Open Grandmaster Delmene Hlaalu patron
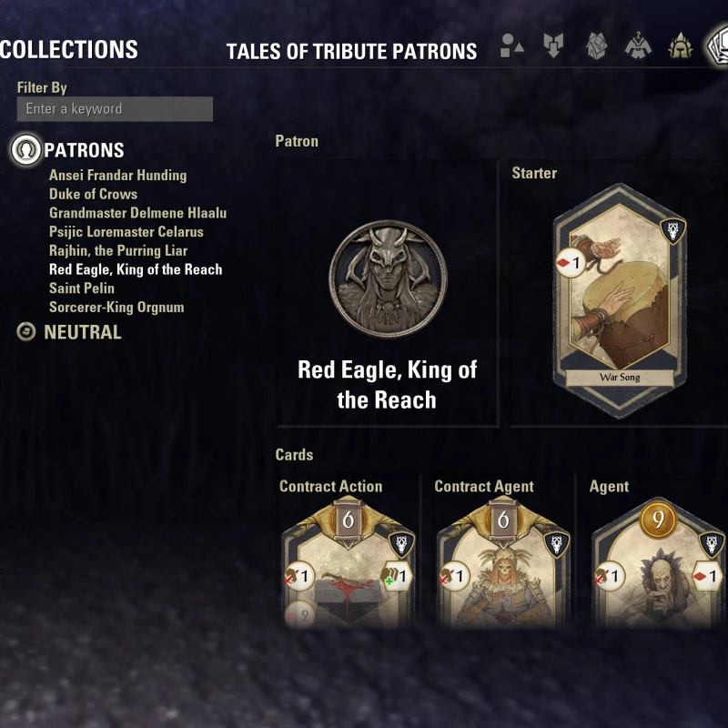 138,213
